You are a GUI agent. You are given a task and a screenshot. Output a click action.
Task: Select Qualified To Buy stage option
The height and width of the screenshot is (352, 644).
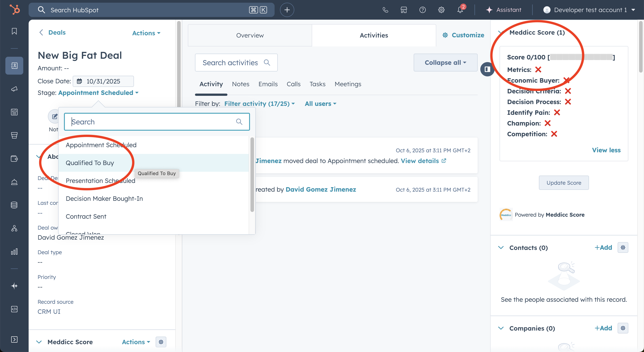pyautogui.click(x=90, y=163)
